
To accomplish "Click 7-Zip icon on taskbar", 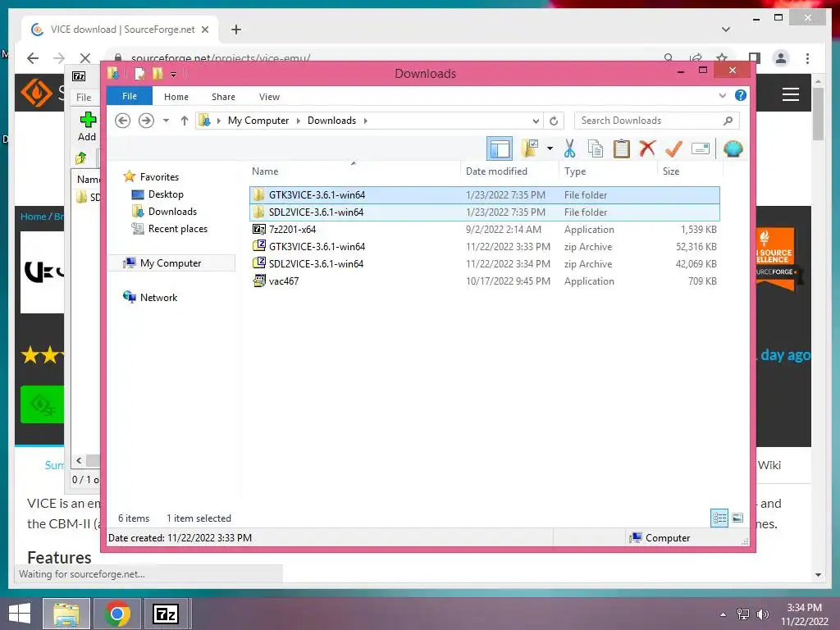I will coord(166,614).
